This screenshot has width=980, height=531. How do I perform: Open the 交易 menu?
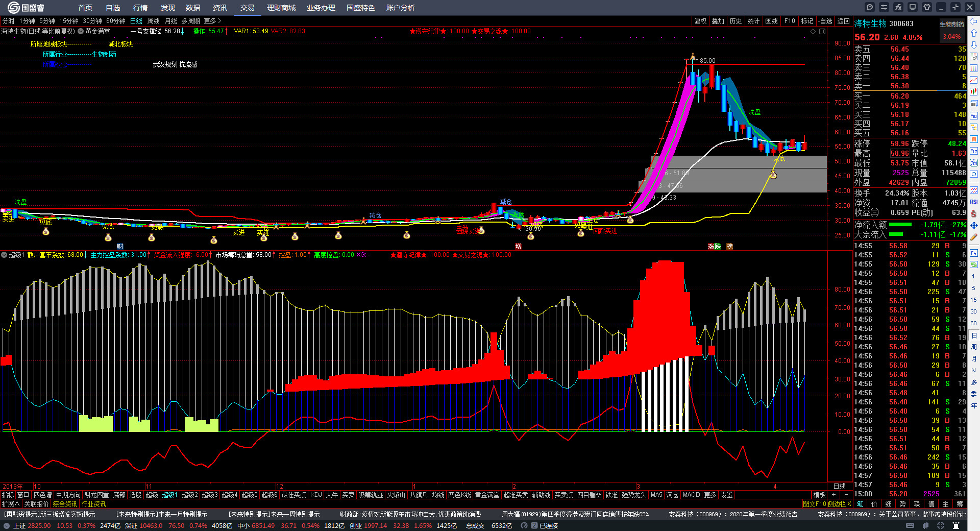pos(247,8)
